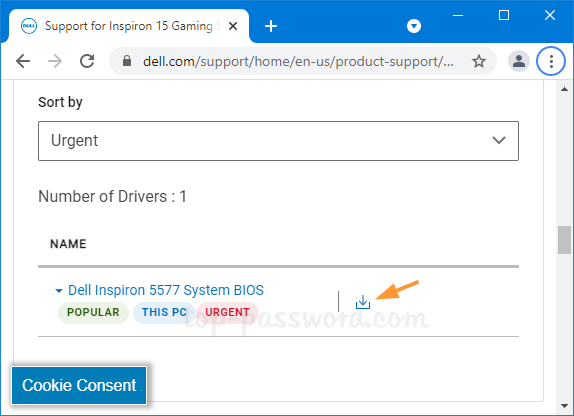
Task: Open a new browser tab
Action: coord(271,26)
